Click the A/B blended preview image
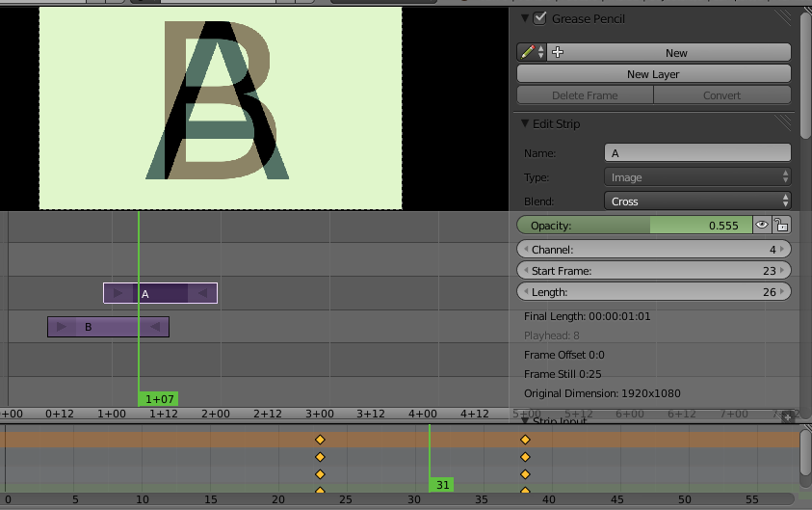 [x=221, y=108]
